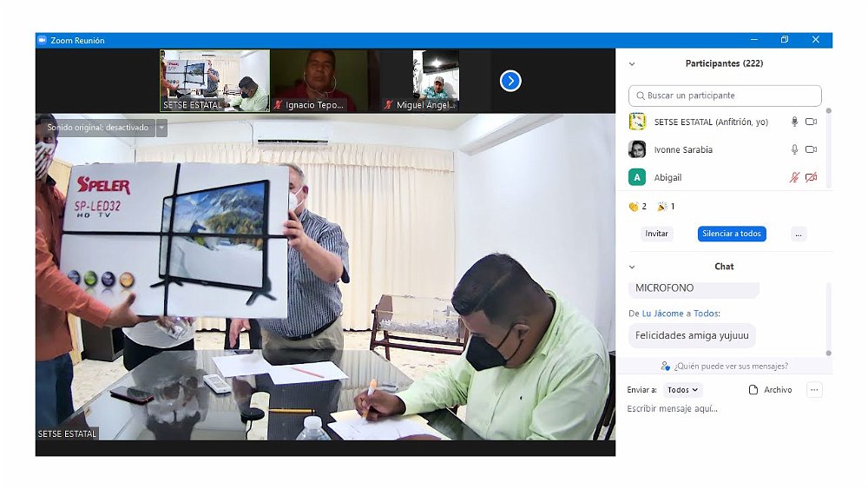Click Abigail's disabled camera icon

(x=812, y=177)
